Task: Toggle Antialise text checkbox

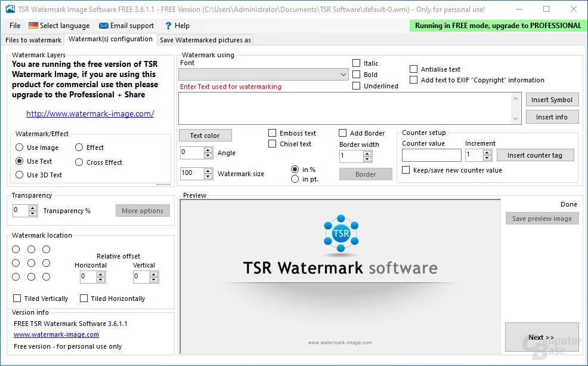Action: click(x=413, y=69)
